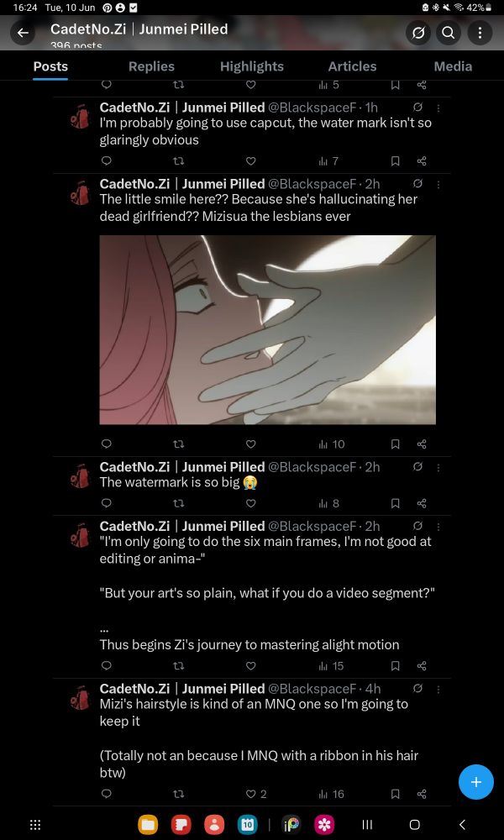Go back using the header arrow
The height and width of the screenshot is (840, 504).
(x=23, y=34)
